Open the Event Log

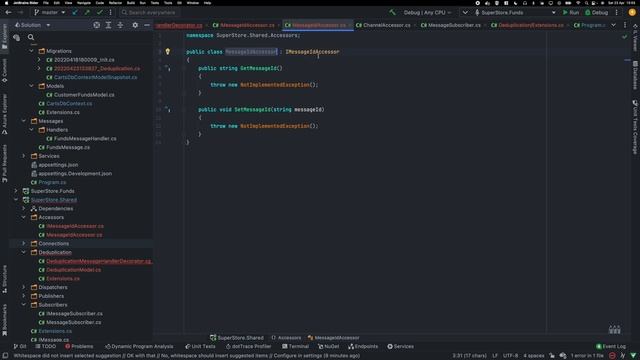(x=611, y=347)
